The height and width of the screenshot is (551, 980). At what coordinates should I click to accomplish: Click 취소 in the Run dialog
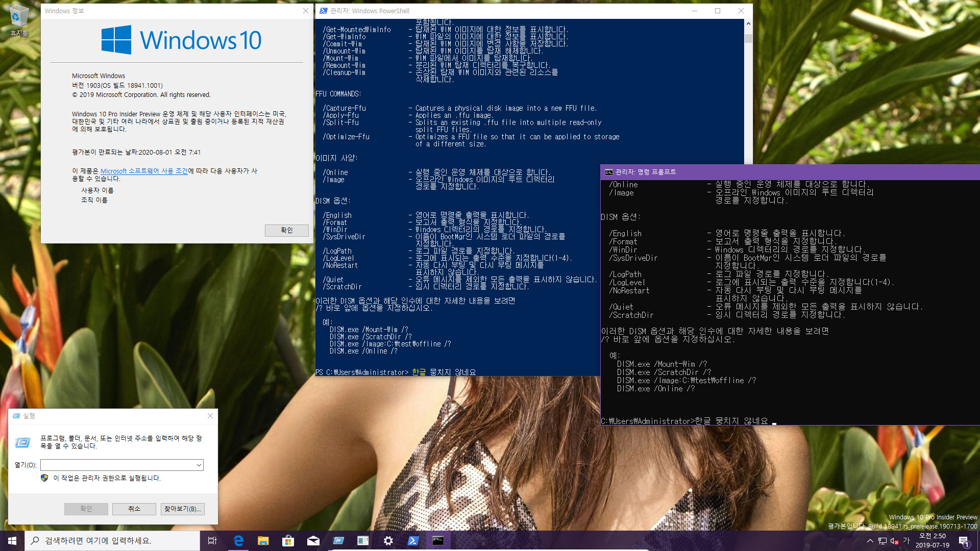point(134,509)
